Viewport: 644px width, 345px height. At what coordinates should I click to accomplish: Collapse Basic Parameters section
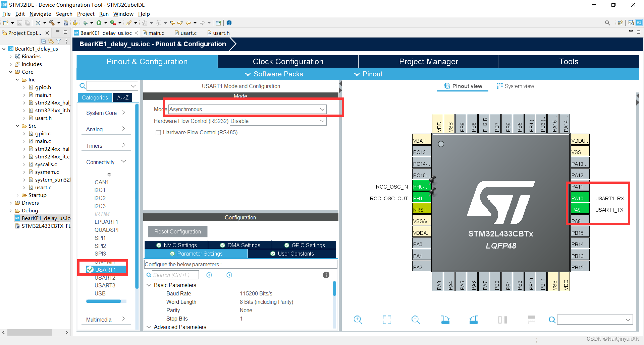pyautogui.click(x=149, y=285)
